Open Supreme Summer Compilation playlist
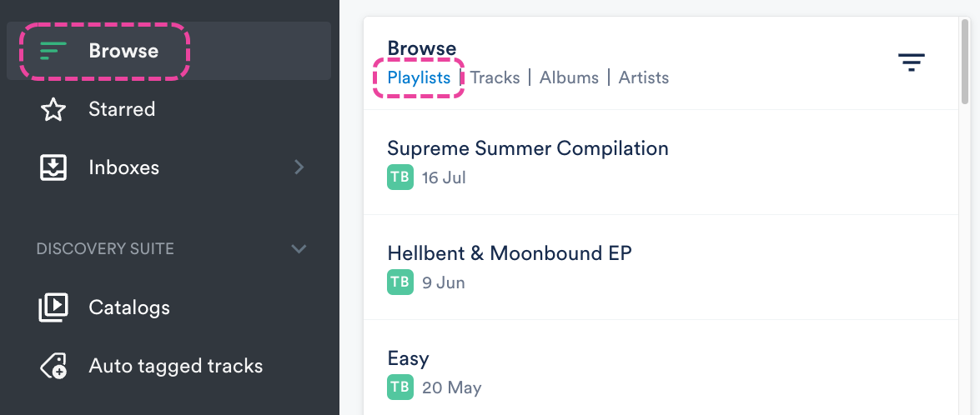 pyautogui.click(x=527, y=148)
